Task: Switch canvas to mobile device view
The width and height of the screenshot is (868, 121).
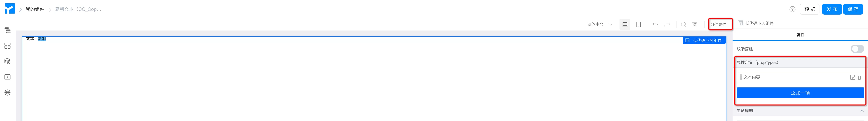Action: (x=638, y=25)
